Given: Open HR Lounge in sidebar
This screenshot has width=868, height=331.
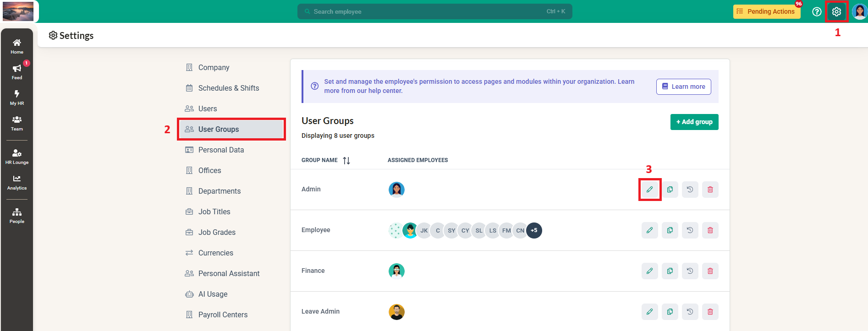Looking at the screenshot, I should [17, 156].
